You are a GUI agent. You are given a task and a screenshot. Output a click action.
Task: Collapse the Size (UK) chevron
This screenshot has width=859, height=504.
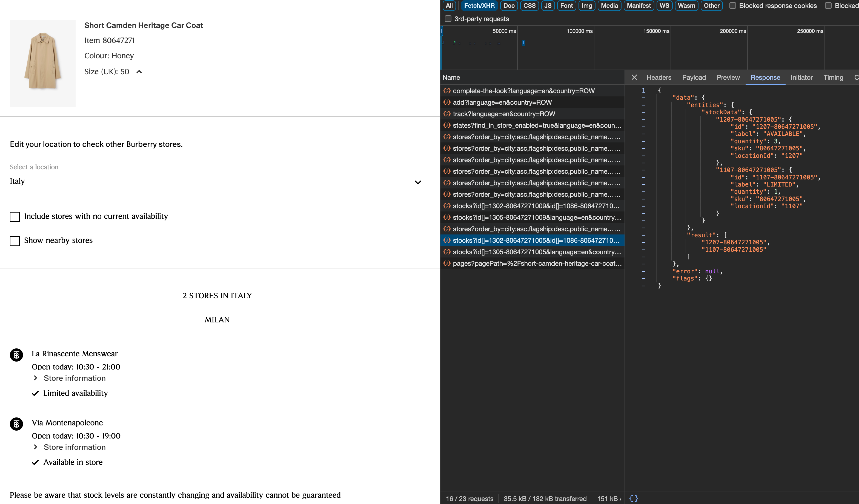pyautogui.click(x=139, y=71)
